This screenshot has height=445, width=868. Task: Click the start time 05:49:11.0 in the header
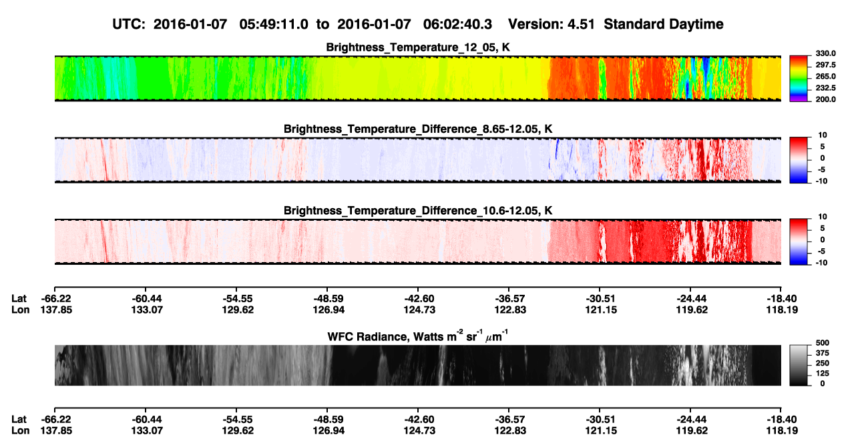coord(275,24)
